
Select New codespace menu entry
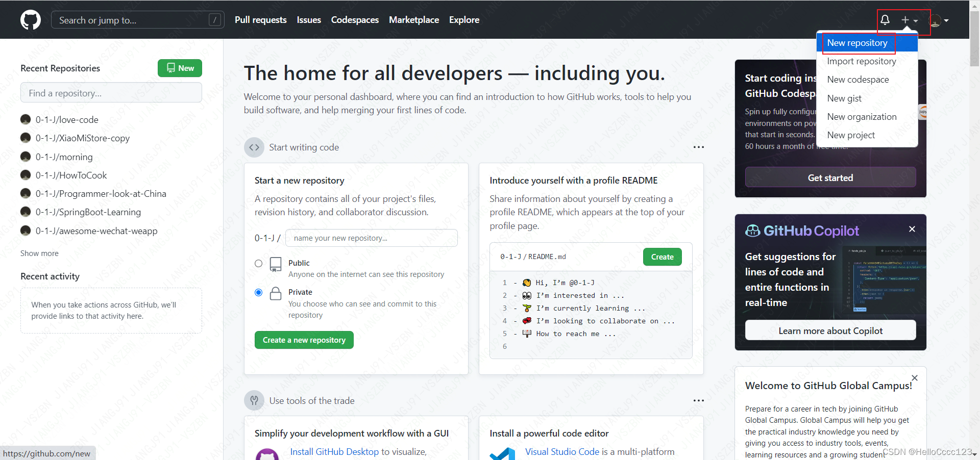click(867, 80)
